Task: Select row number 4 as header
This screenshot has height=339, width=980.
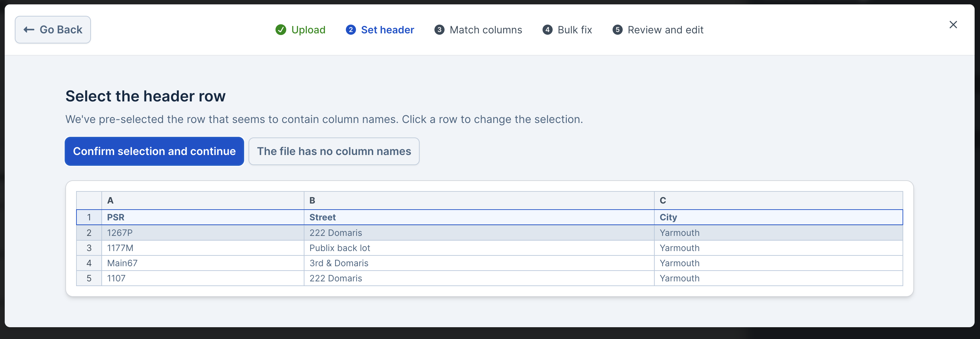Action: tap(89, 263)
